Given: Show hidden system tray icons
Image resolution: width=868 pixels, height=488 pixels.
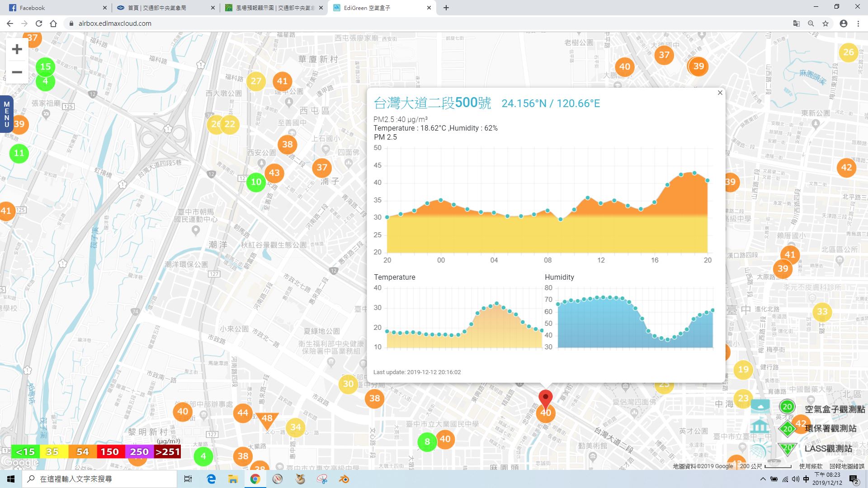Looking at the screenshot, I should [x=763, y=479].
